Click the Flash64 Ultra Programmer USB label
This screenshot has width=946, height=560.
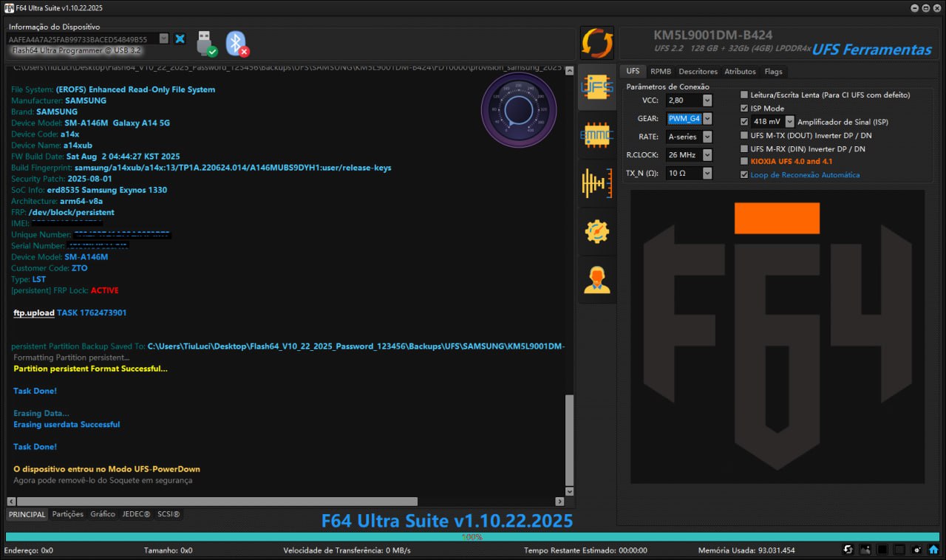pos(76,50)
